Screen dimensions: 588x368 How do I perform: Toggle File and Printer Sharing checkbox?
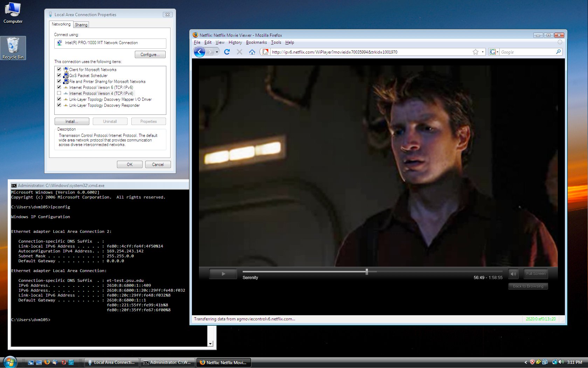pos(59,81)
